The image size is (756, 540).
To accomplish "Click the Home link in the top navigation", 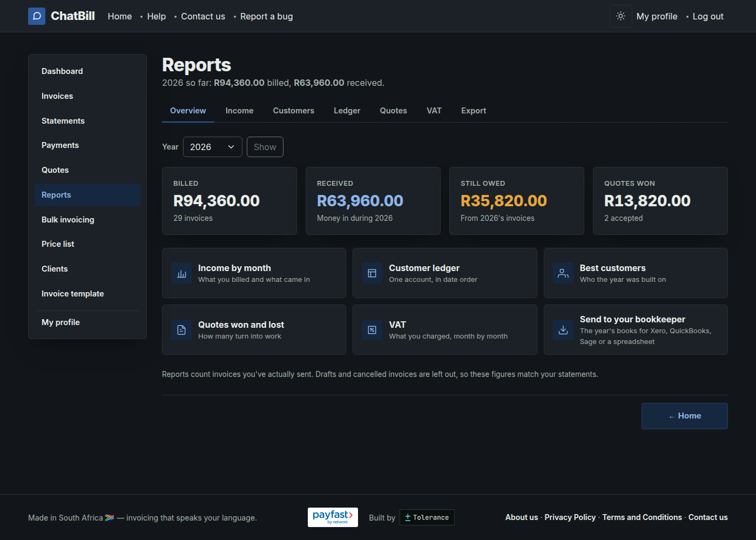I will [x=120, y=16].
